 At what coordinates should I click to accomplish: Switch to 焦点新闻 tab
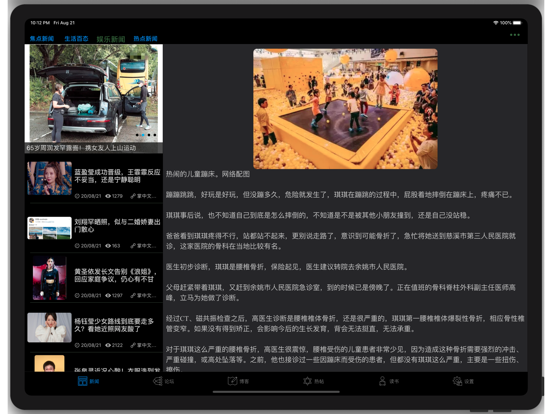42,38
